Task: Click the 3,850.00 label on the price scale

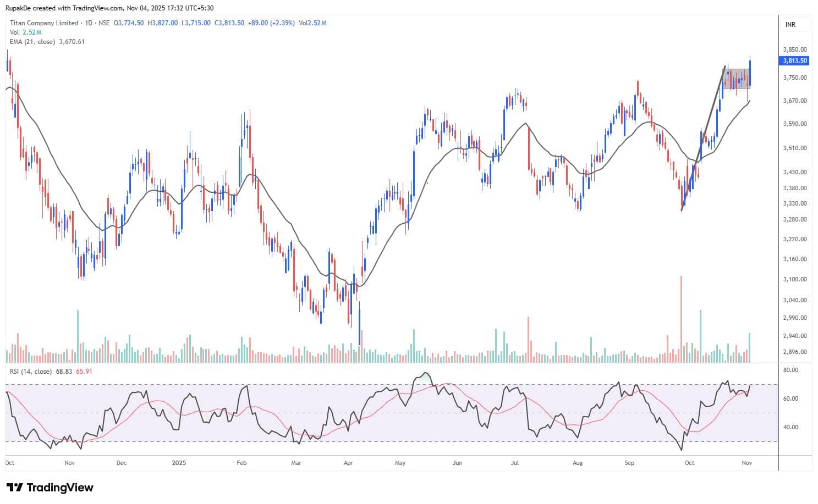Action: [x=795, y=49]
